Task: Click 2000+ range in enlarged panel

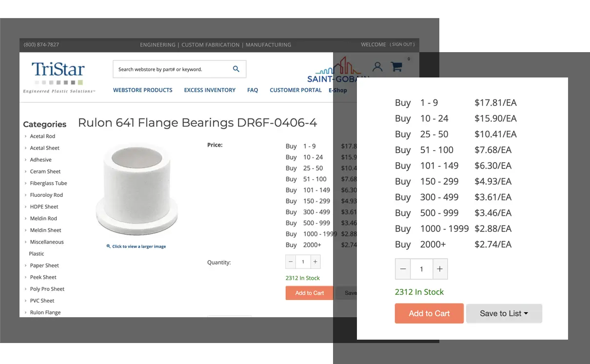Action: (433, 244)
